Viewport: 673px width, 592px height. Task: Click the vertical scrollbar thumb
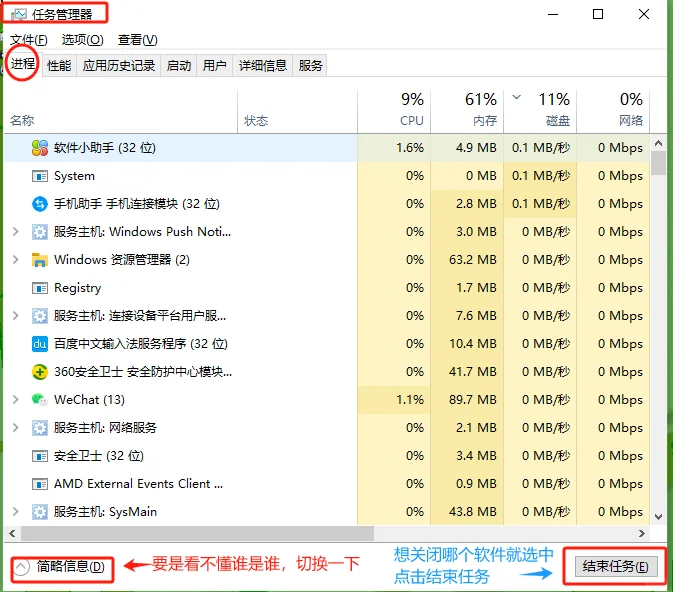point(658,163)
